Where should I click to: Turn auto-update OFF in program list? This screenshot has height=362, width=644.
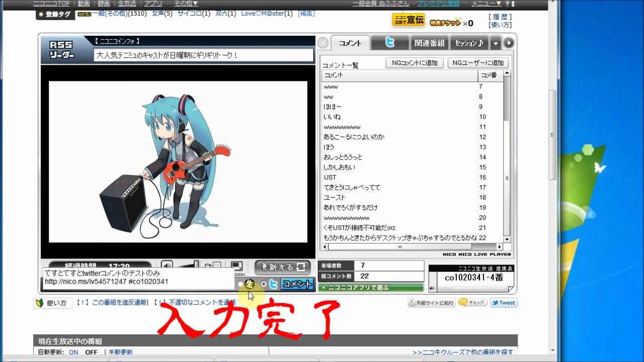coord(91,352)
